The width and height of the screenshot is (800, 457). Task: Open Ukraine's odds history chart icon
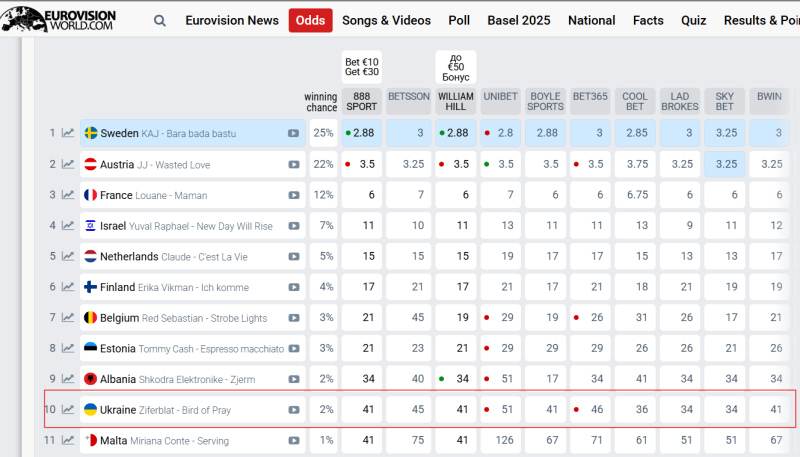pos(68,410)
